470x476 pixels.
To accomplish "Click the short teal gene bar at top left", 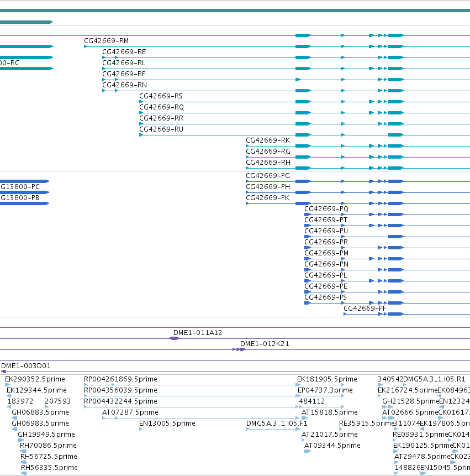I will point(27,22).
